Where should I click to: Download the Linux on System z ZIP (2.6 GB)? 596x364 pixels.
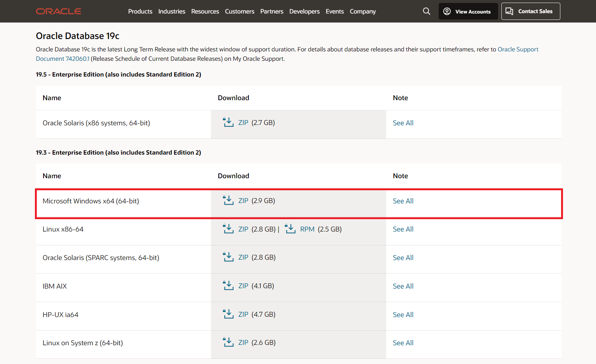coord(243,343)
